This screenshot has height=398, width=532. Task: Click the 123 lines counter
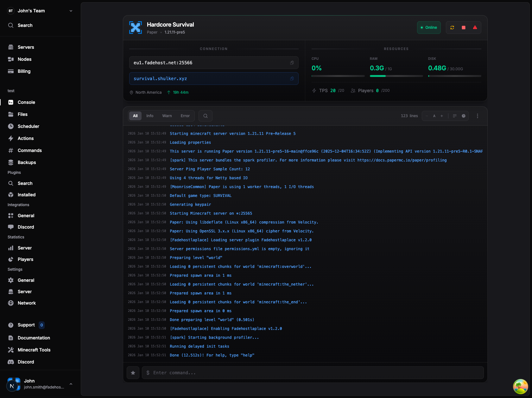coord(409,116)
